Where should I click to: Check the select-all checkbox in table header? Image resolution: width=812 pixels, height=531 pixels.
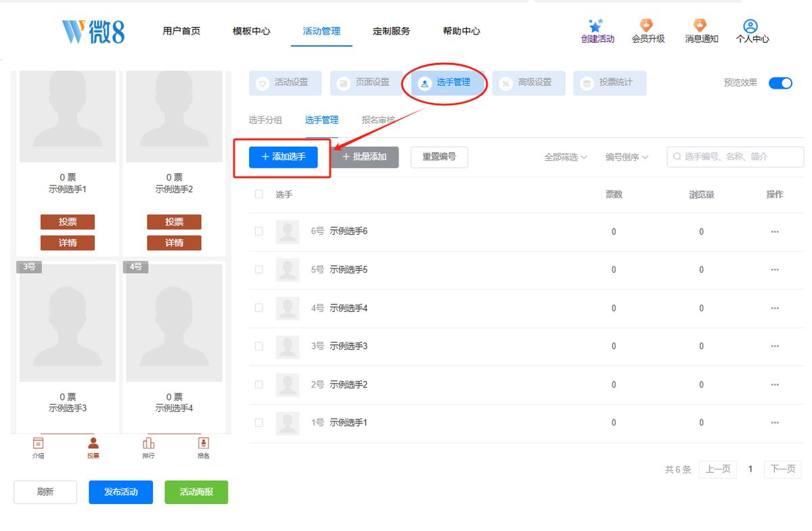point(258,194)
